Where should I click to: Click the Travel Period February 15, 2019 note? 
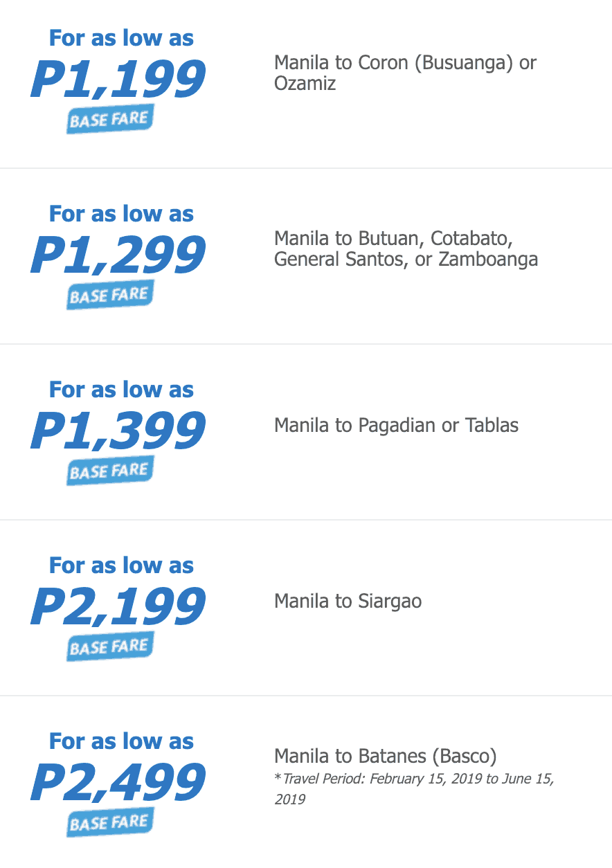(414, 788)
